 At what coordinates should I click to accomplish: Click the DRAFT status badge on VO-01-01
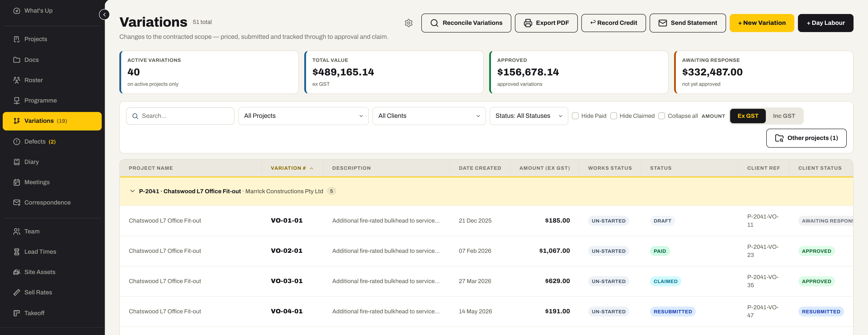[662, 221]
